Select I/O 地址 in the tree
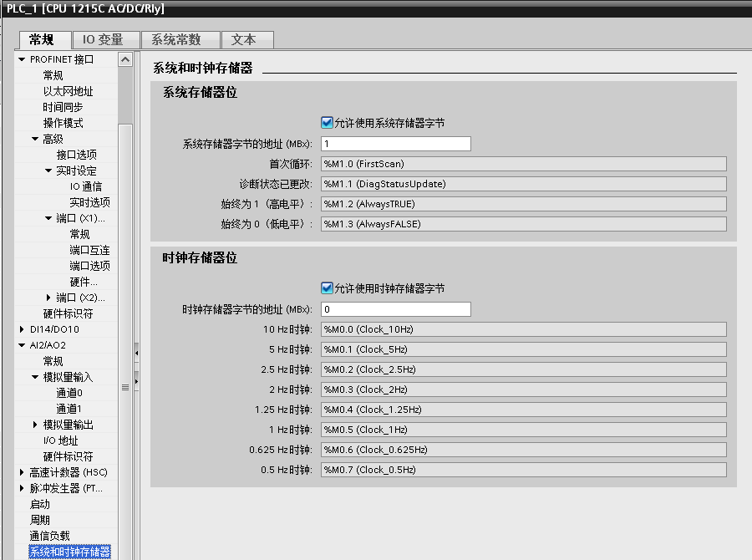This screenshot has height=560, width=752. pos(60,440)
